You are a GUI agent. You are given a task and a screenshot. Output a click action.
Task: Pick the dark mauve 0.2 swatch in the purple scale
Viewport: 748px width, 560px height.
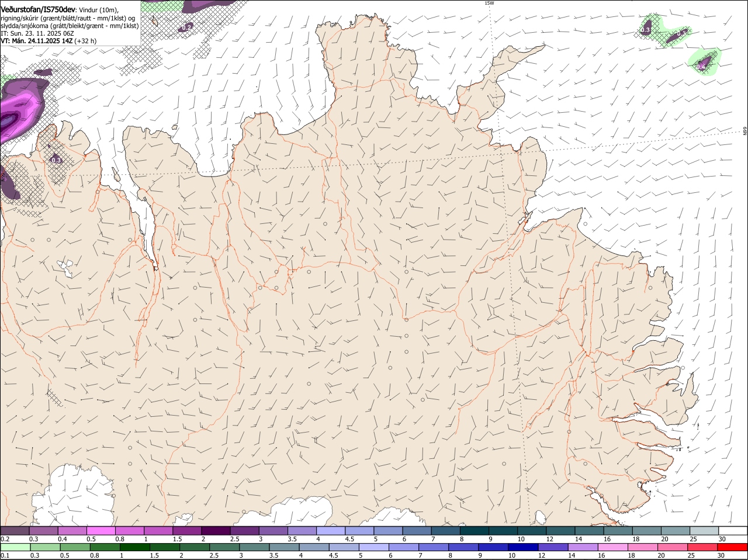tap(15, 530)
